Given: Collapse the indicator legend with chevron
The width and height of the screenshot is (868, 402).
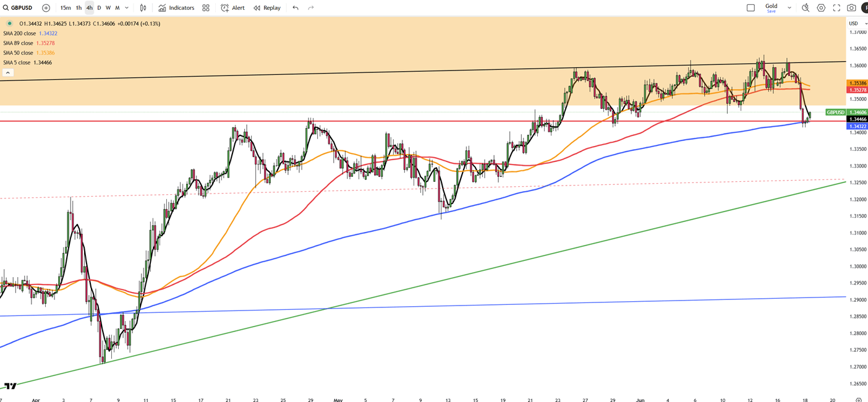Looking at the screenshot, I should pyautogui.click(x=7, y=72).
